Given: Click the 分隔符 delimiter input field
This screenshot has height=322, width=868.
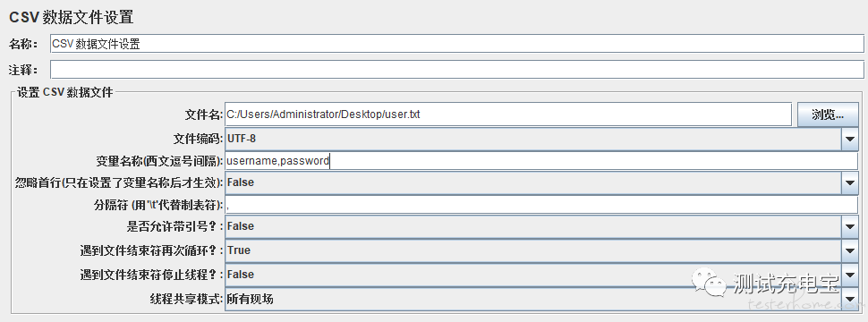Looking at the screenshot, I should [540, 205].
